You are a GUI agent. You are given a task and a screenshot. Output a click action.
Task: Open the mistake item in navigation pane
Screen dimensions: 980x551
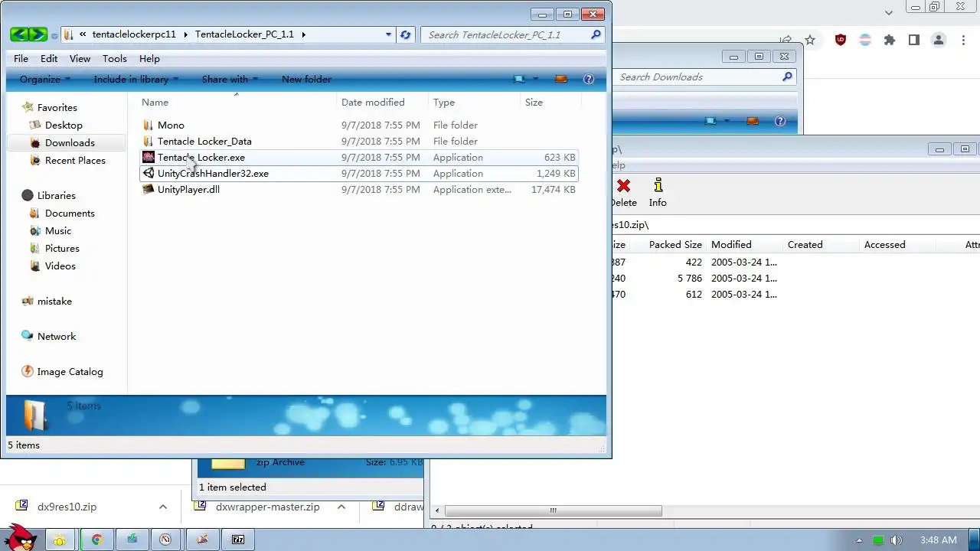tap(54, 301)
